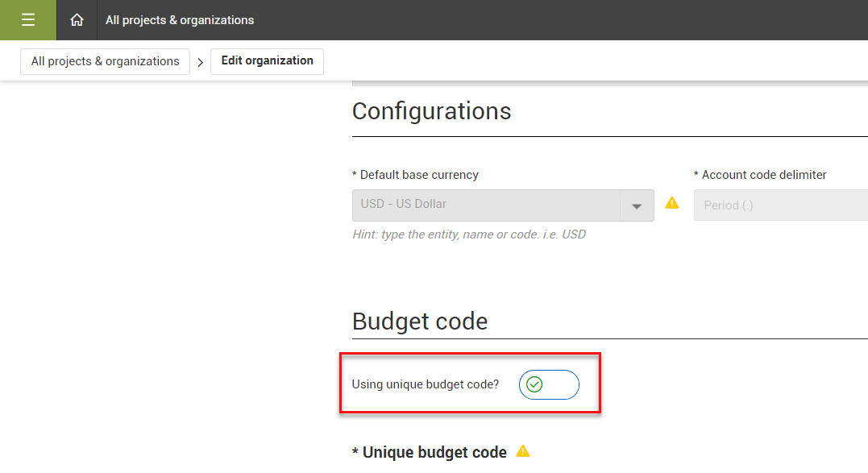
Task: Click the Using unique budget code? label
Action: pyautogui.click(x=426, y=384)
